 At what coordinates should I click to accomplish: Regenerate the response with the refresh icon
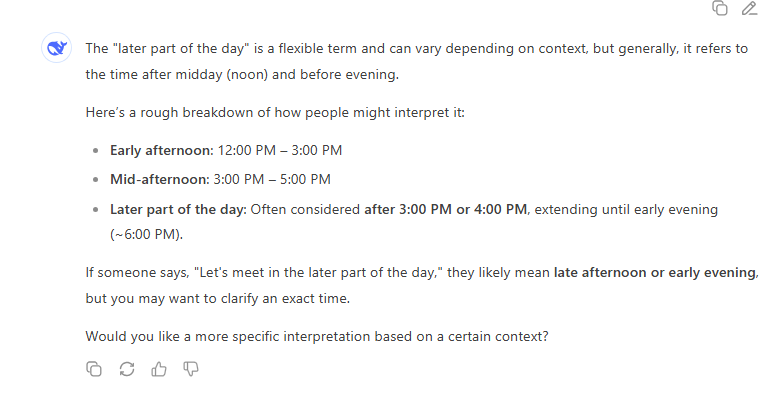126,369
